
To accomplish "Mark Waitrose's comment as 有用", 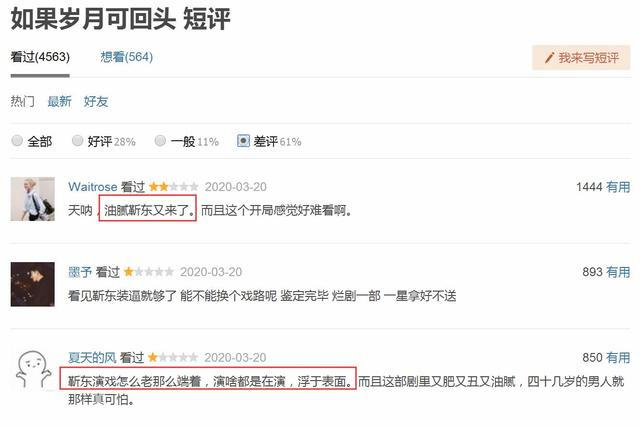I will click(618, 187).
